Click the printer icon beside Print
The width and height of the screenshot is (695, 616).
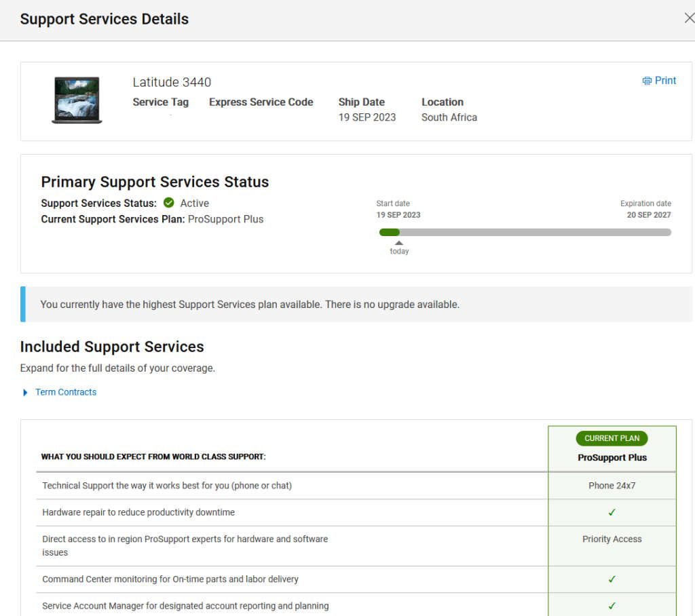click(647, 81)
